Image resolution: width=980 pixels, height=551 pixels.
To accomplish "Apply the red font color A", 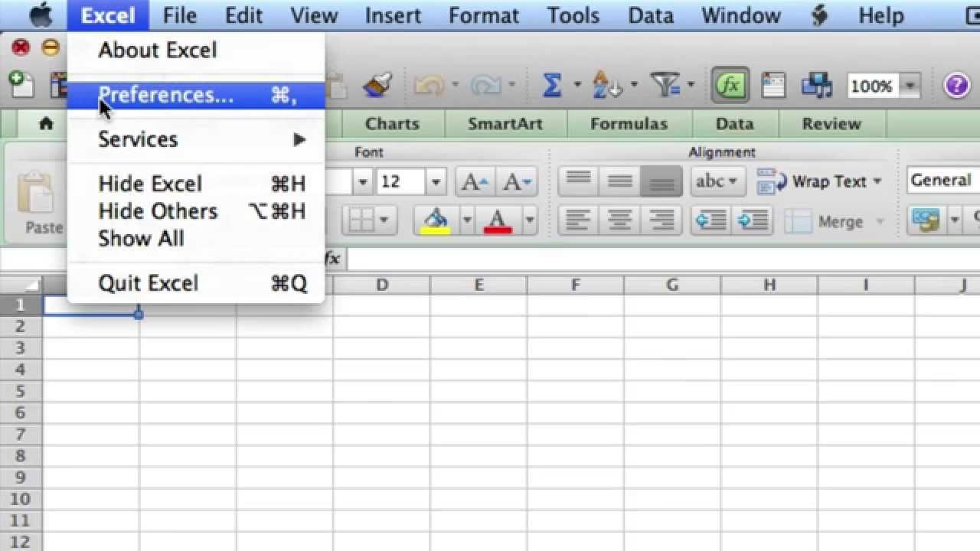I will point(498,221).
